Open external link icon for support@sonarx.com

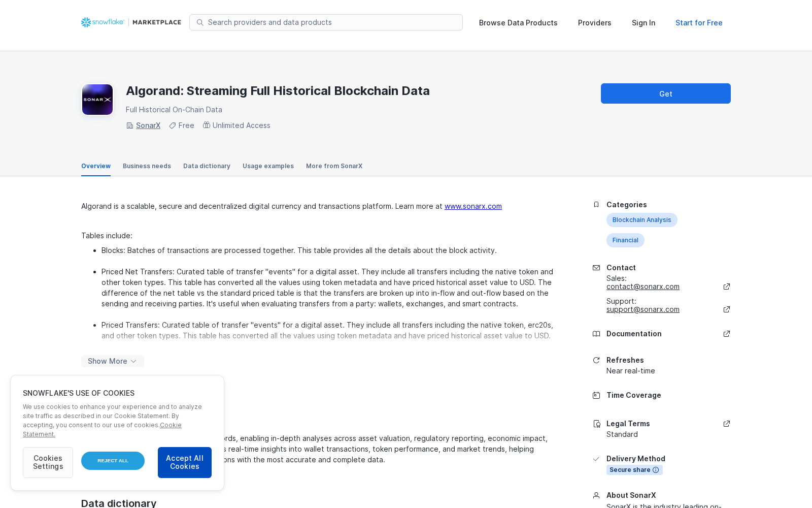[727, 309]
